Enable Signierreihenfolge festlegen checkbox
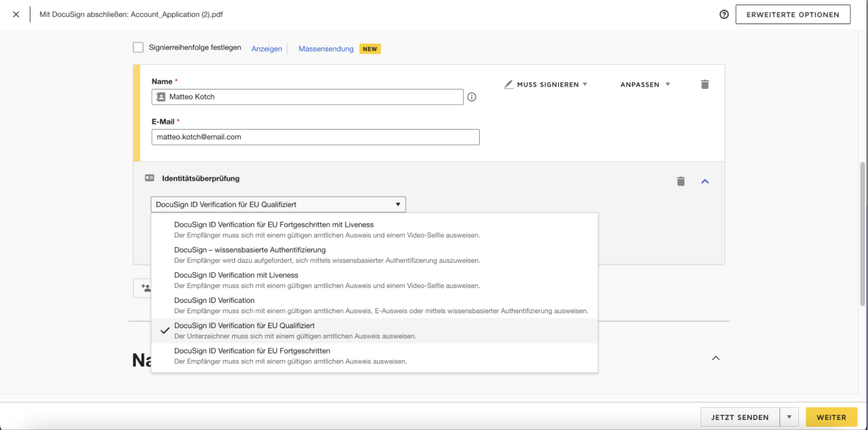The image size is (868, 430). 138,48
